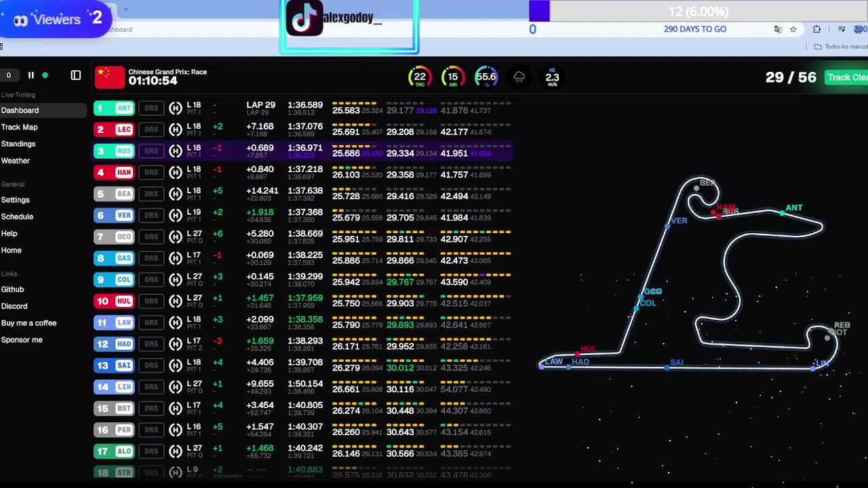This screenshot has width=868, height=488.
Task: Click the green connection status dot
Action: [x=45, y=75]
